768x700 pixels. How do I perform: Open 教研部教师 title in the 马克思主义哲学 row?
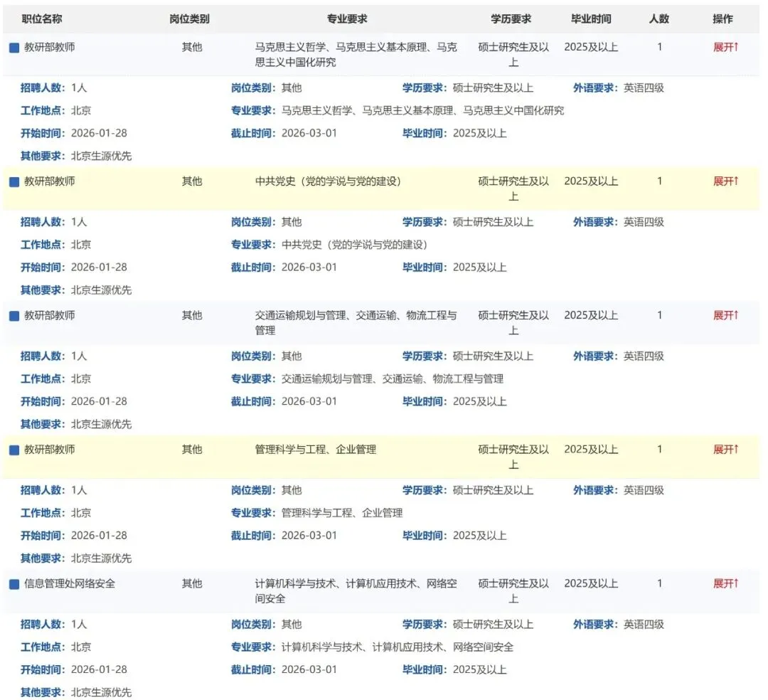(50, 47)
